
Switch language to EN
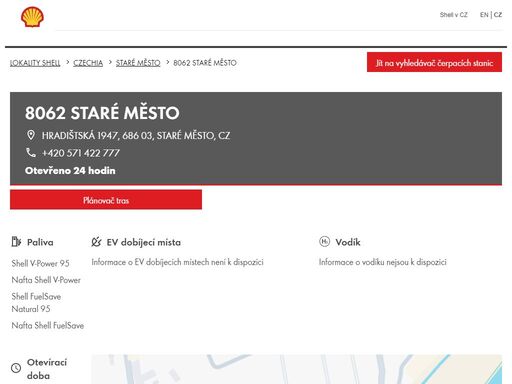(x=484, y=15)
